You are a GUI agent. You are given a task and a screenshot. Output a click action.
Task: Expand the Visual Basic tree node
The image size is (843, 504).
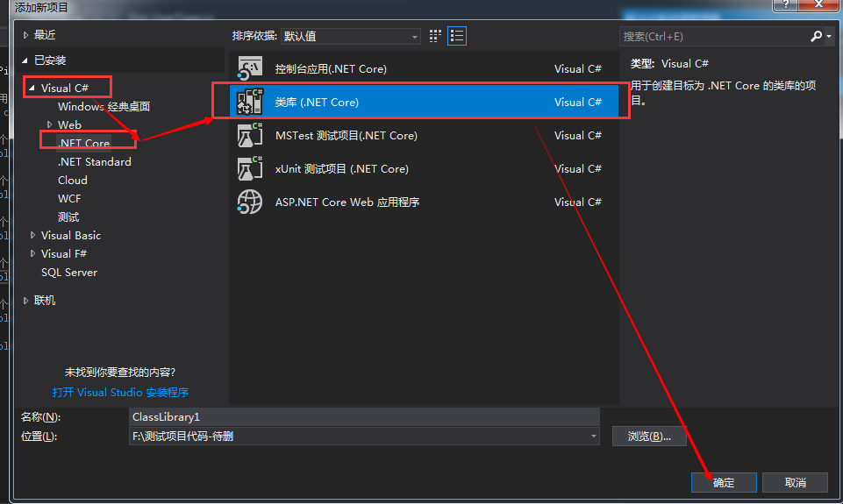(32, 235)
